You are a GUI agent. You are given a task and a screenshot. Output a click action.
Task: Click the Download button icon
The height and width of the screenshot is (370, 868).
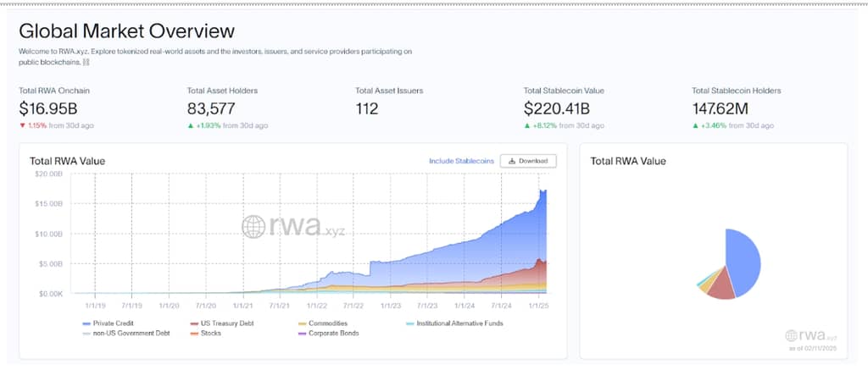click(x=512, y=161)
